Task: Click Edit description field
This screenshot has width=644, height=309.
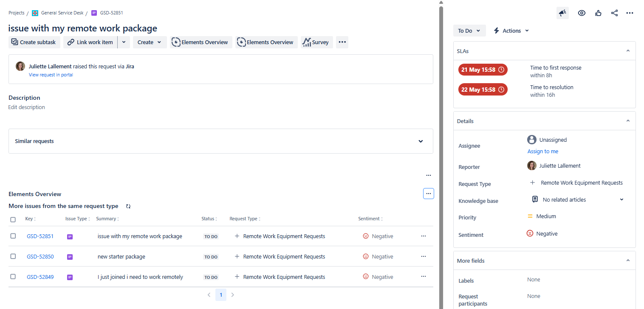Action: (x=27, y=107)
